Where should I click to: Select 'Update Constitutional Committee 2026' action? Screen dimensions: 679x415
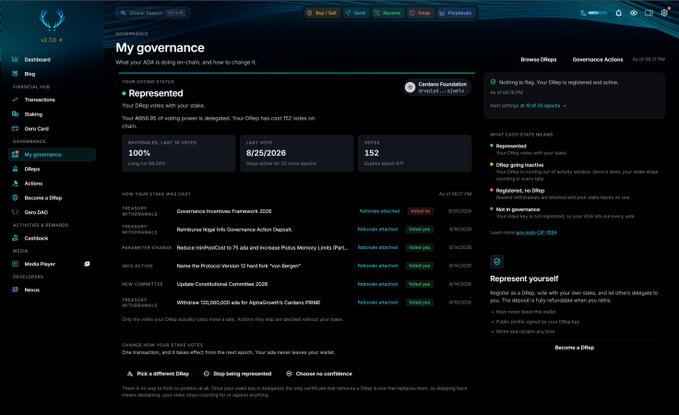[222, 284]
